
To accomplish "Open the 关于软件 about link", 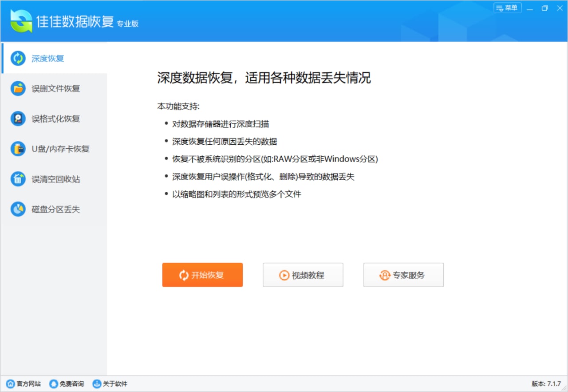I will coord(115,384).
